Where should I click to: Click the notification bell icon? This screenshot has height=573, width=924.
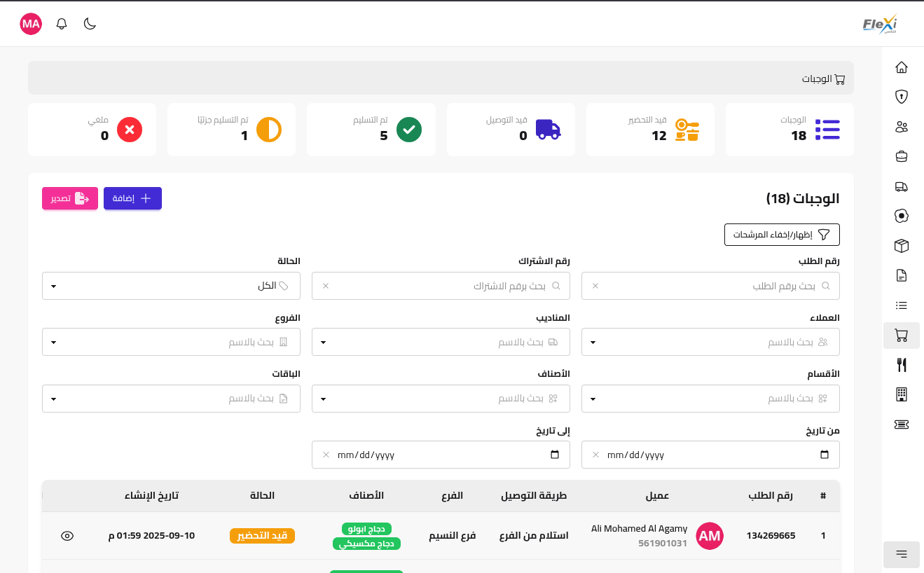(62, 24)
